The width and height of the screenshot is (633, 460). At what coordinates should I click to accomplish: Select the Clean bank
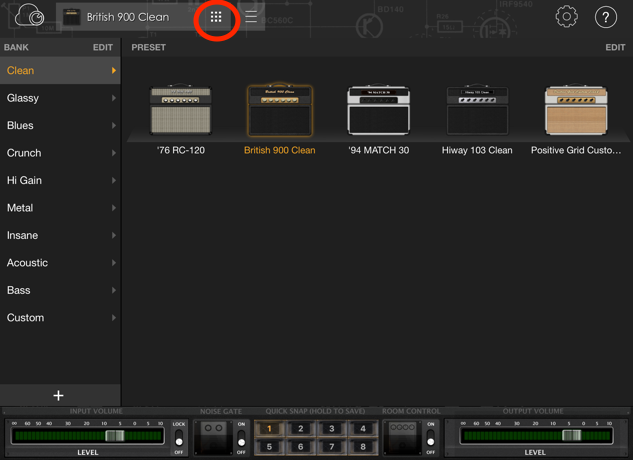(x=60, y=70)
